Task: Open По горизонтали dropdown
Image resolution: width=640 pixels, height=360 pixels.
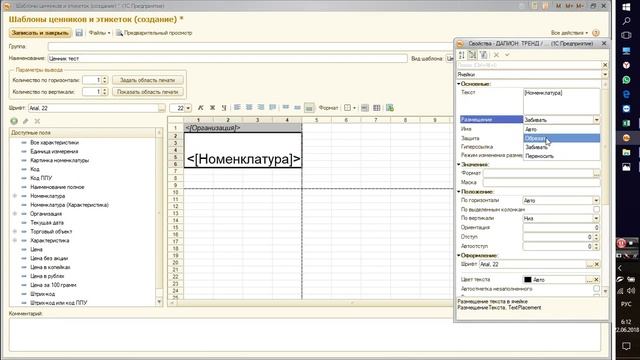Action: pyautogui.click(x=596, y=200)
